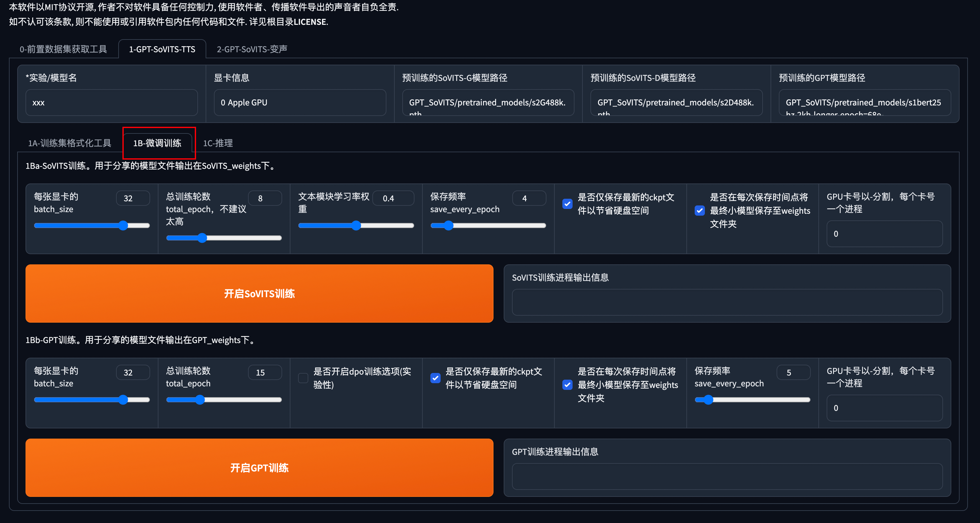Open the 0-前置数据集获取工具 tab
This screenshot has height=523, width=980.
click(x=63, y=49)
